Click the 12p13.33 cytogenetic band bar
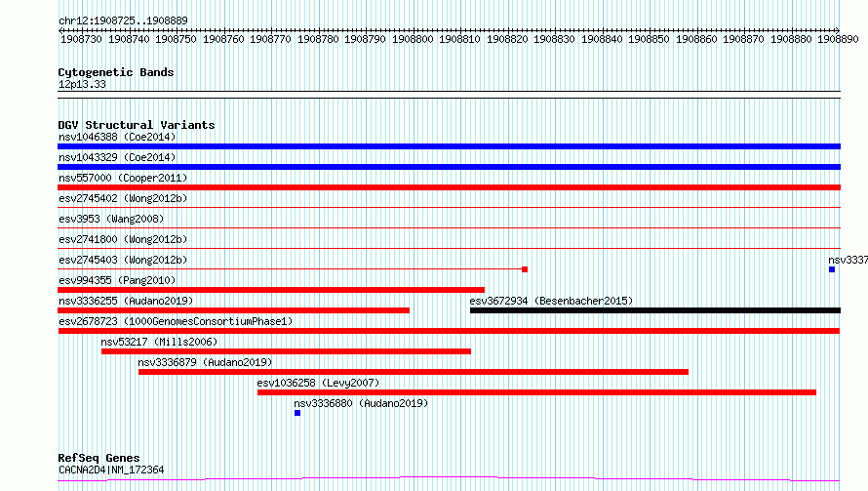The image size is (868, 491). click(449, 95)
